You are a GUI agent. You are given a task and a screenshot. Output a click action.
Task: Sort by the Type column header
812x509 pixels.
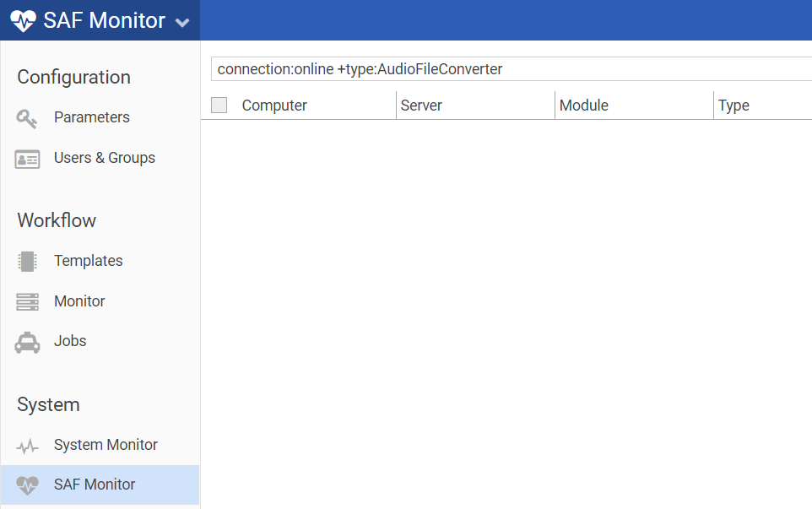(x=734, y=106)
